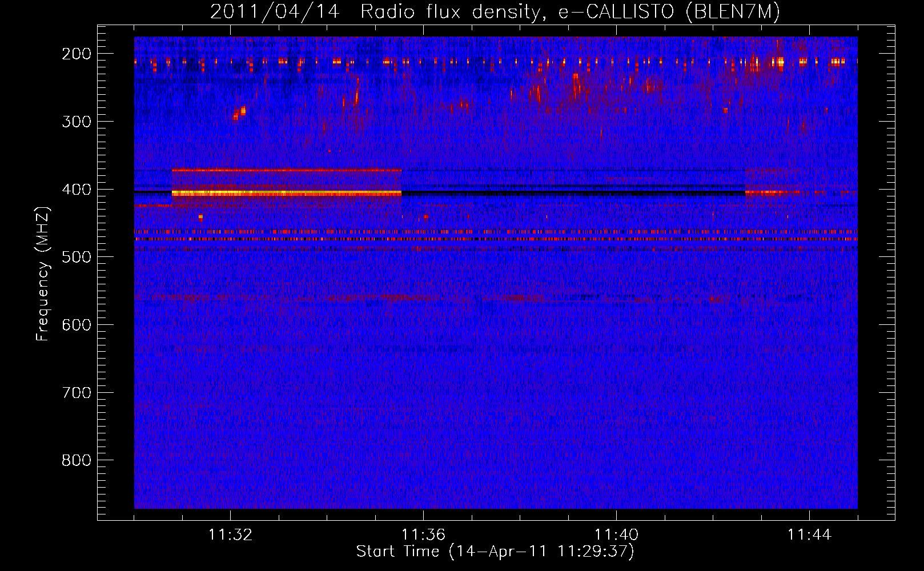This screenshot has width=924, height=571.
Task: Click the "Start Time (14-Apr-11 11:29:37)" label
Action: point(495,552)
